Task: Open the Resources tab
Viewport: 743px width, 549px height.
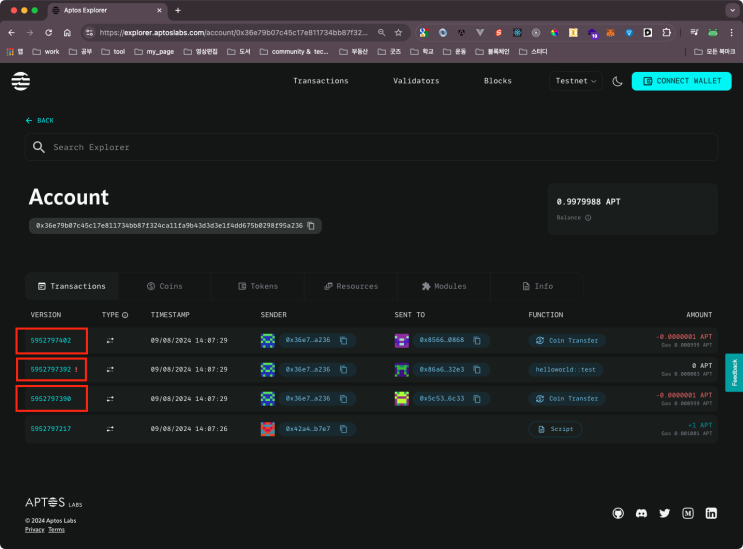Action: tap(351, 286)
